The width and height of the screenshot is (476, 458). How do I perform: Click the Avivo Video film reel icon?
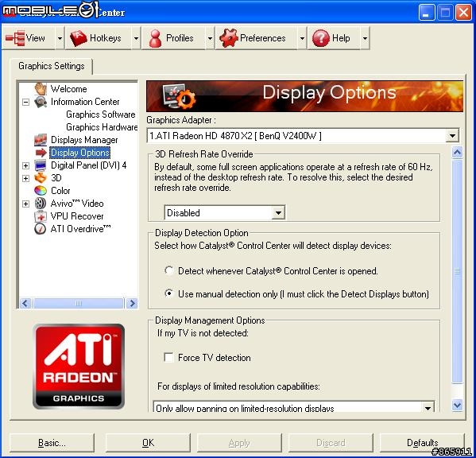(x=41, y=204)
